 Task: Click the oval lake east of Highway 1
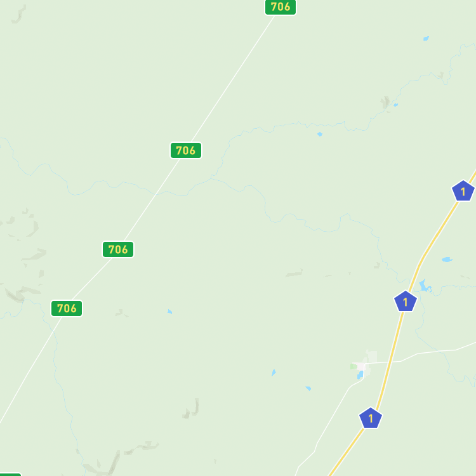point(447,260)
